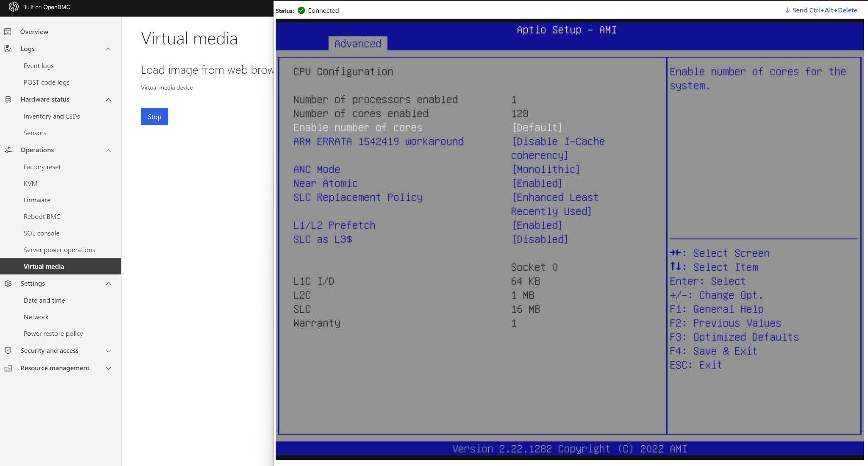The height and width of the screenshot is (466, 868).
Task: Click the Security and access shield icon
Action: coord(8,350)
